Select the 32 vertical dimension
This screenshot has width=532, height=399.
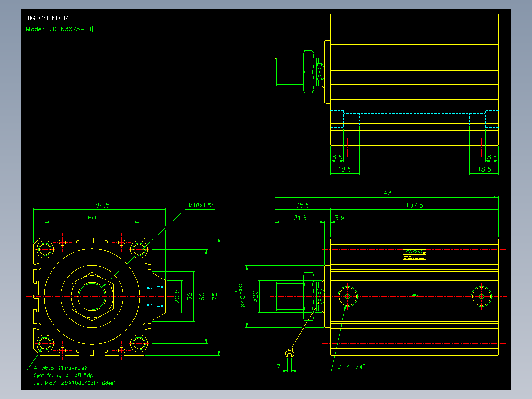click(190, 296)
